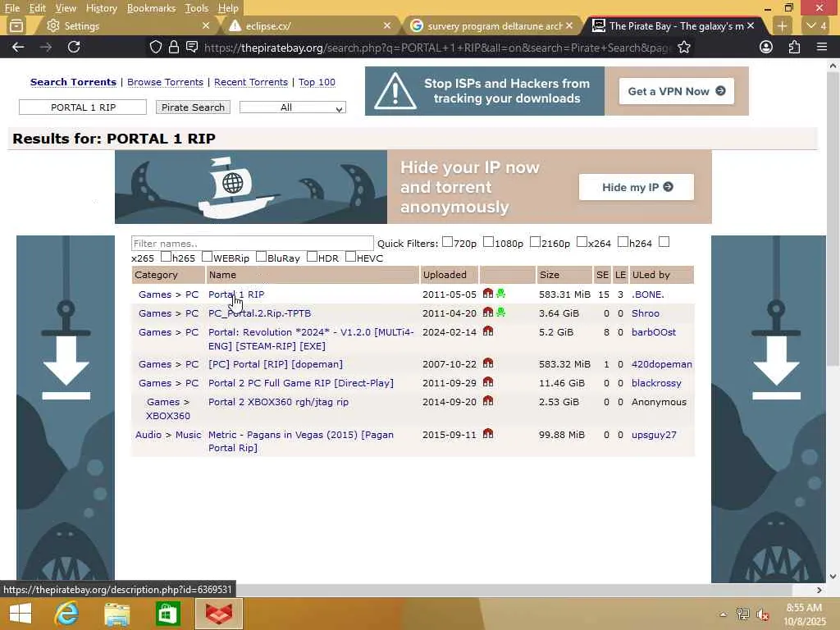Click the magnet icon for PC_Portal.2.Rip.-TPTB

click(x=487, y=313)
